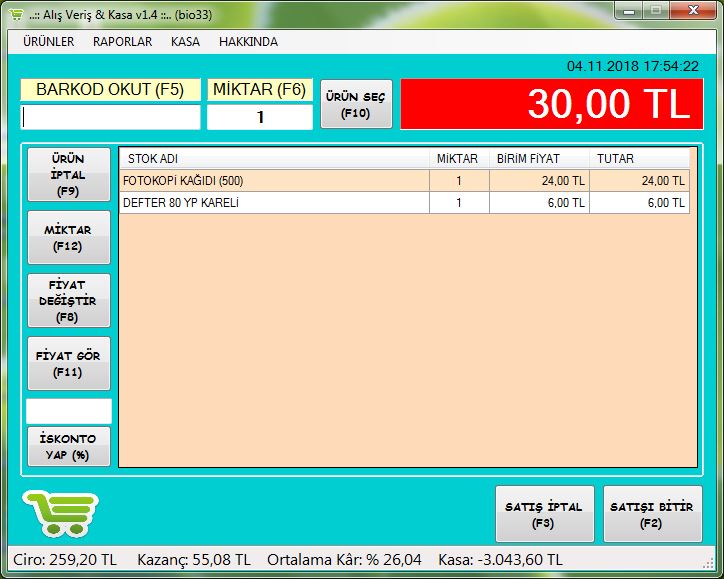Open the KASA menu
The height and width of the screenshot is (579, 724).
[185, 42]
